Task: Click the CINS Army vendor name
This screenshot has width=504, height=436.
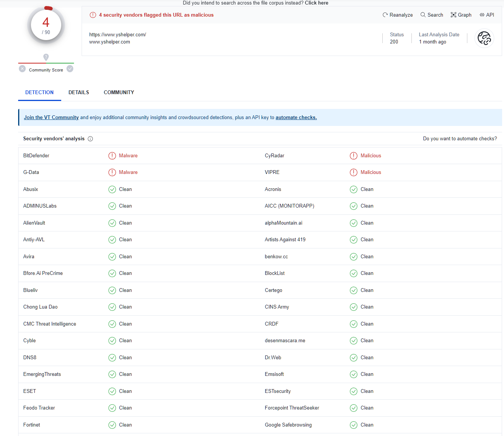Action: [277, 307]
